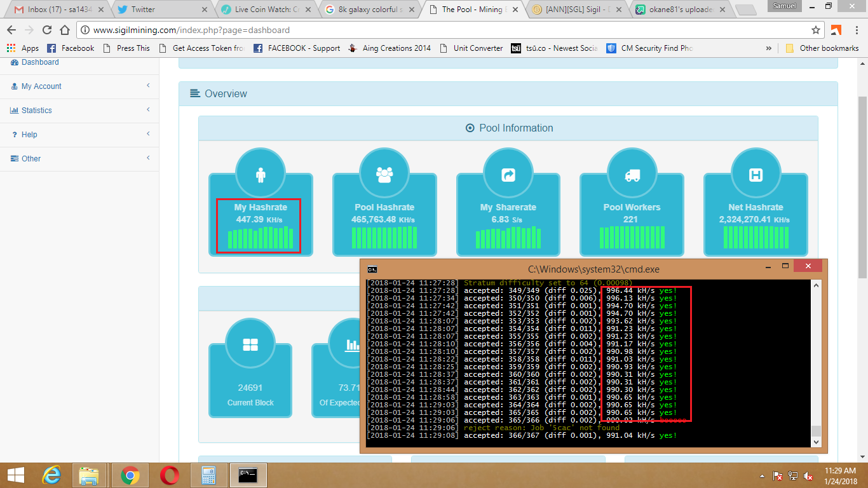Open the clock showing 11:29 AM

click(x=842, y=475)
